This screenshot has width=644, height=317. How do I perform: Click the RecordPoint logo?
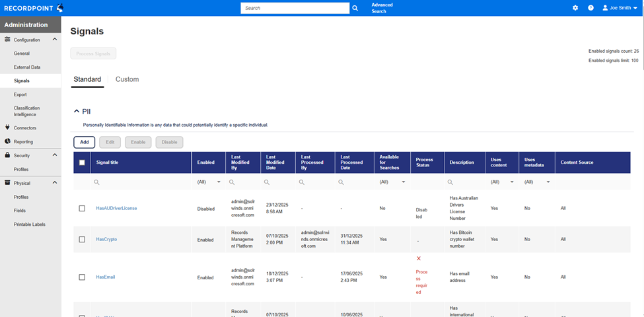coord(33,8)
